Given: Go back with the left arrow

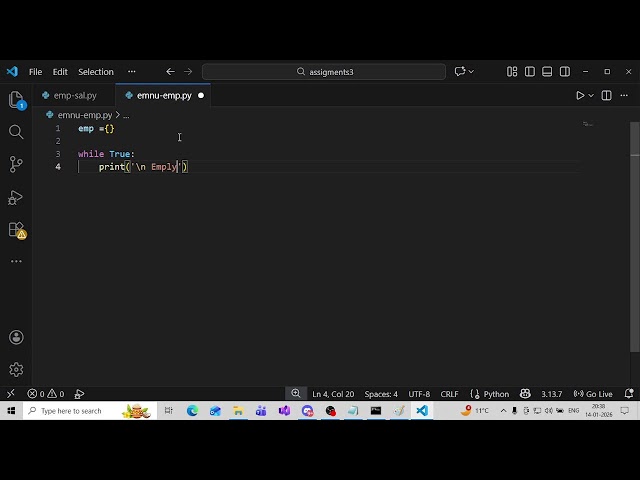Looking at the screenshot, I should [171, 71].
